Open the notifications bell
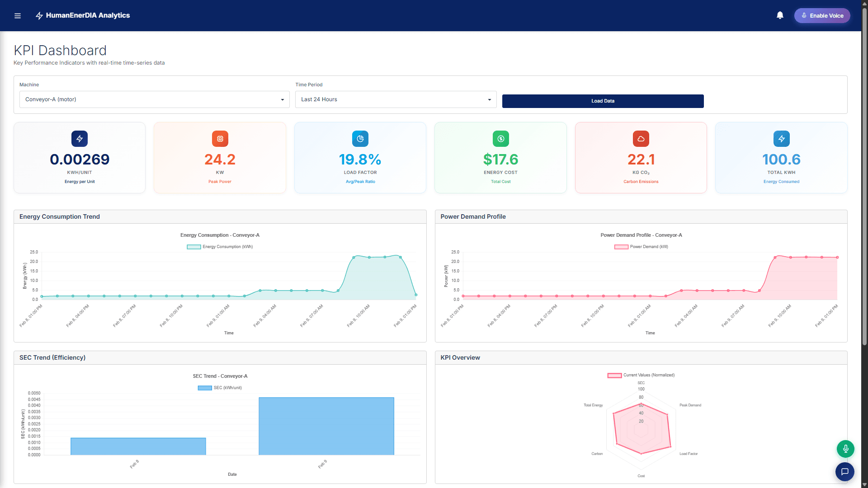The height and width of the screenshot is (488, 868). point(780,15)
